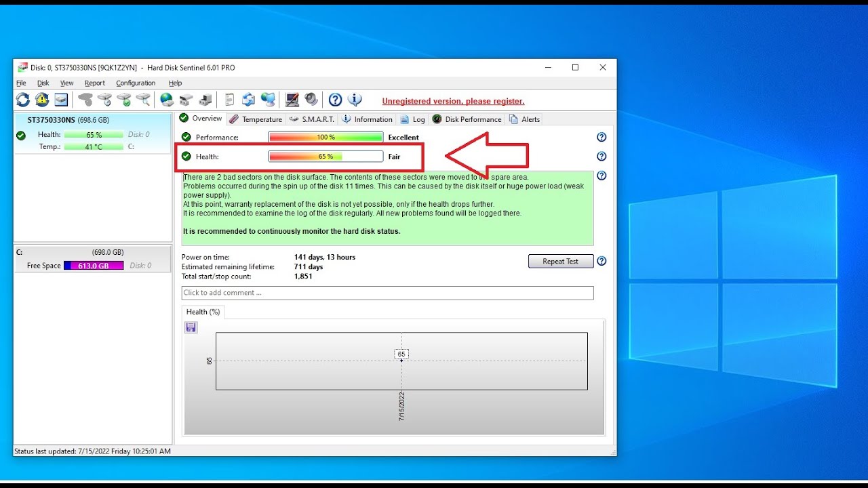Click the green check icon in disk list

[21, 135]
